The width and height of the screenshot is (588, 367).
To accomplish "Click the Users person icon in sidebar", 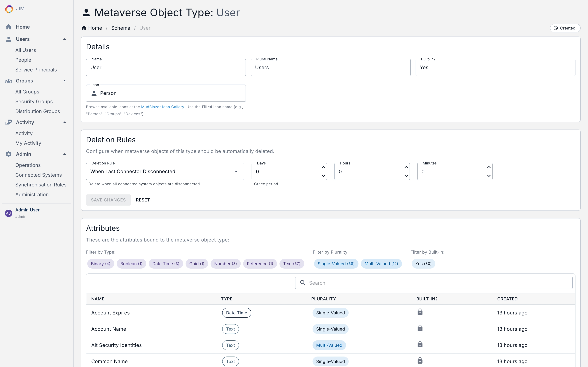I will pos(9,39).
